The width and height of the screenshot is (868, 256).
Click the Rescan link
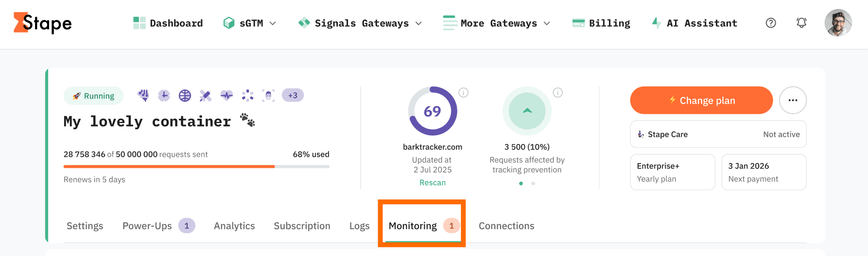pos(433,183)
